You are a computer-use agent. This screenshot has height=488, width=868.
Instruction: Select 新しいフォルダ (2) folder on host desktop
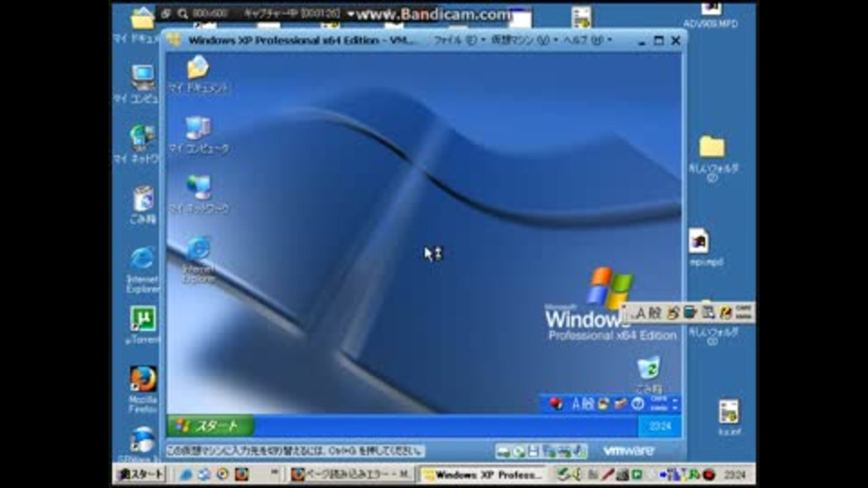(712, 158)
